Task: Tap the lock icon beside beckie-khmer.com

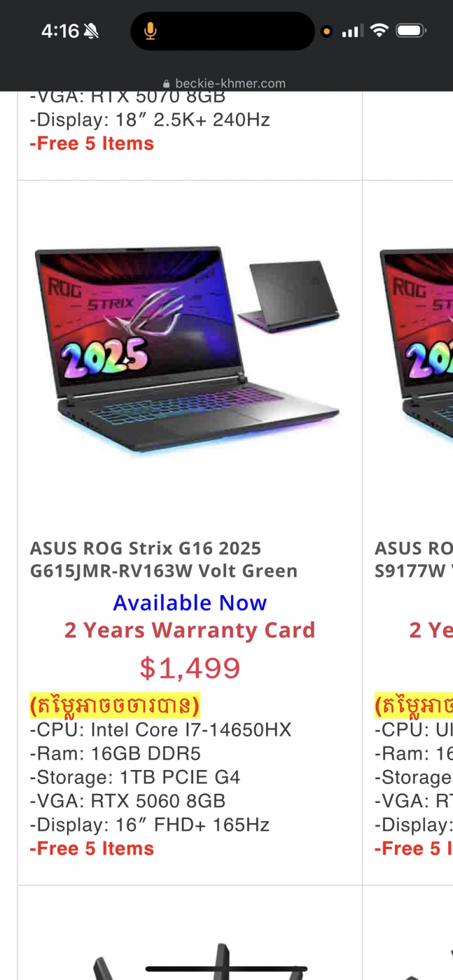Action: (x=166, y=83)
